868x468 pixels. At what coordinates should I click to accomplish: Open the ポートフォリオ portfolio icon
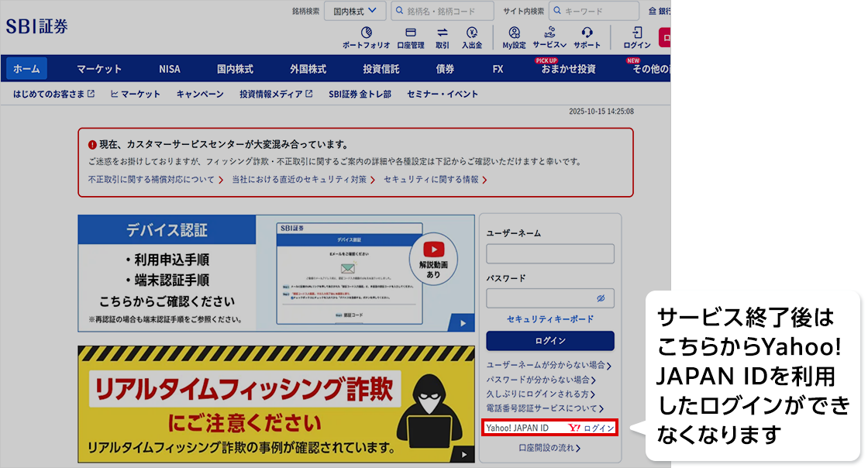366,37
